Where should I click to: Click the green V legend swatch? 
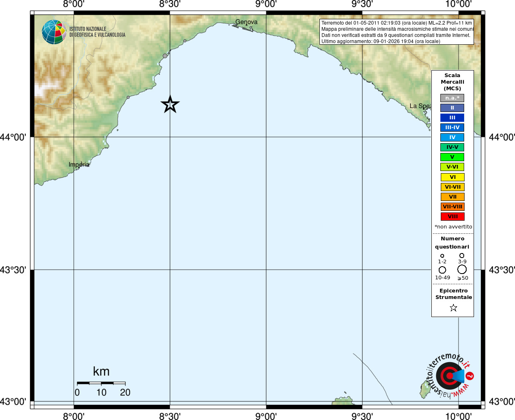pos(452,157)
